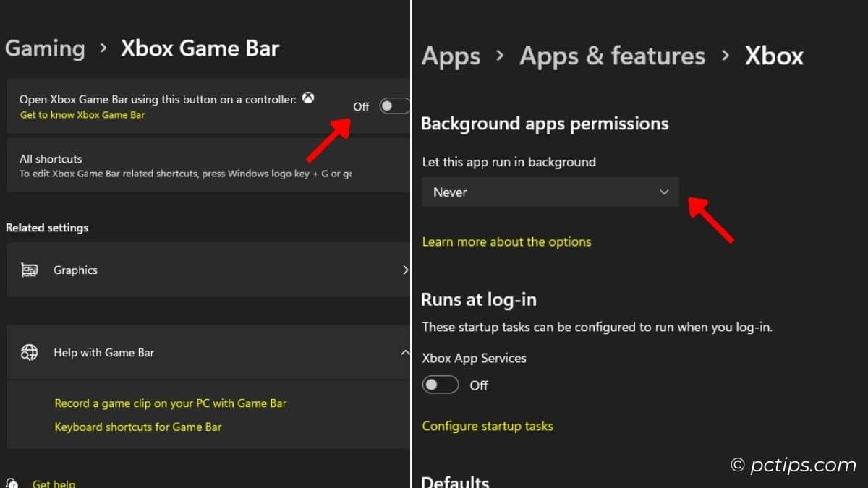
Task: Click the 'Background apps permissions' heading
Action: pyautogui.click(x=545, y=124)
